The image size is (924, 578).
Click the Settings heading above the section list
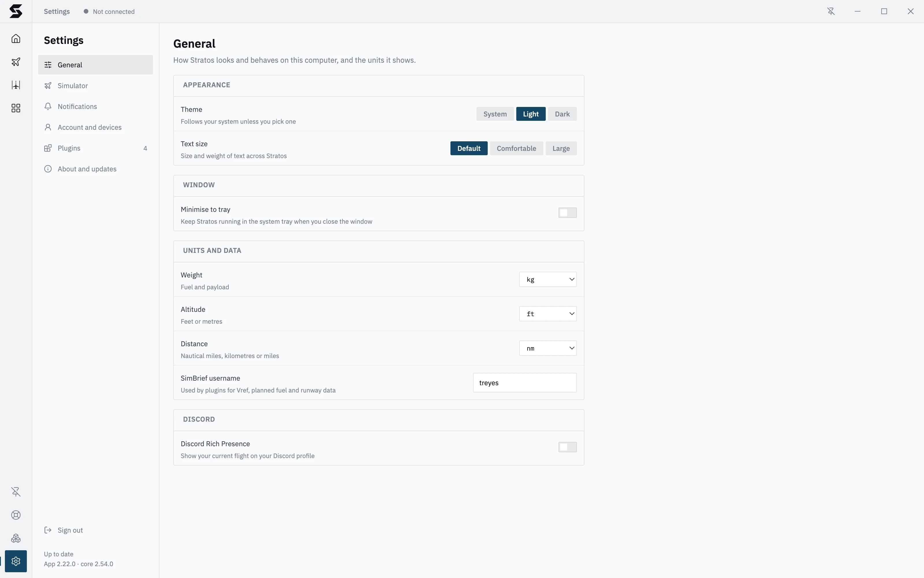pyautogui.click(x=64, y=40)
